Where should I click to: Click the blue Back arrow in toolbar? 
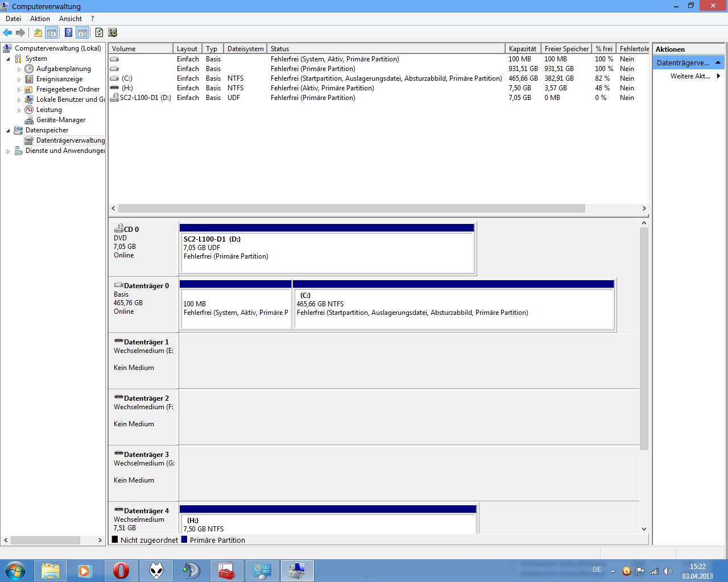pos(7,32)
